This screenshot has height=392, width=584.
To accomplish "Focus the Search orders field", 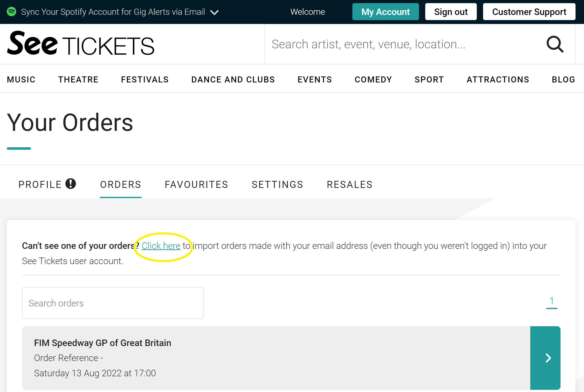I will [113, 303].
